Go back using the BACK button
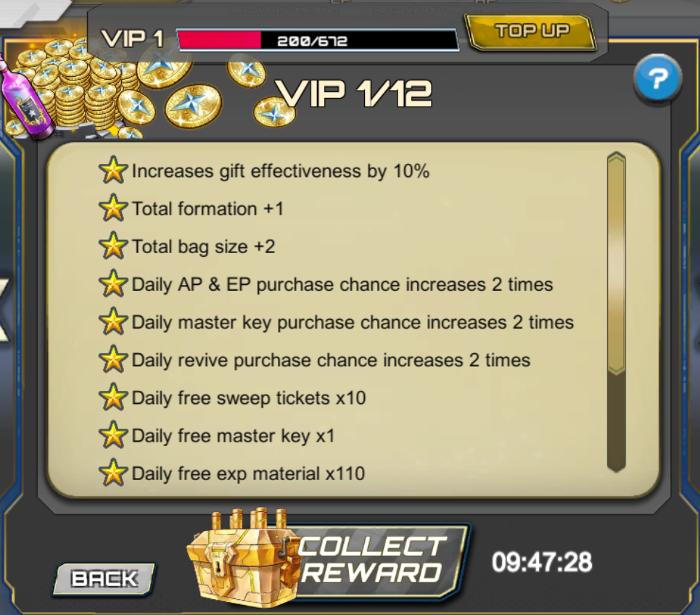700x615 pixels. coord(104,579)
